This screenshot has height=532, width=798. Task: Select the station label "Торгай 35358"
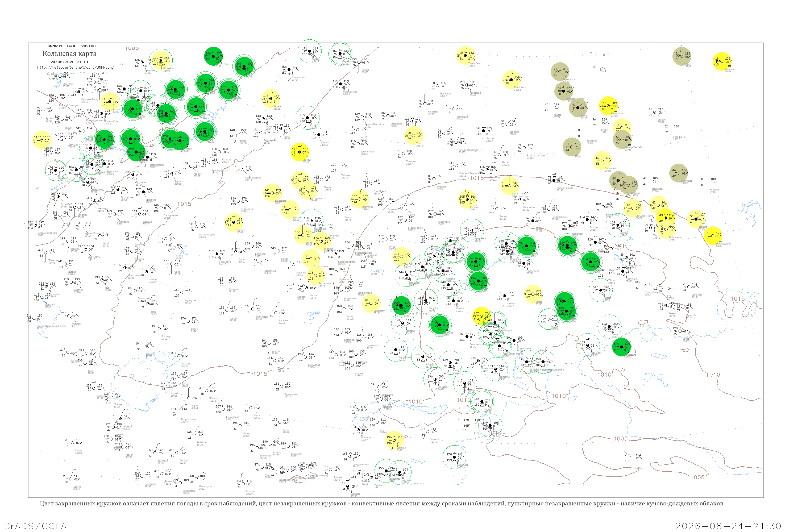[233, 319]
